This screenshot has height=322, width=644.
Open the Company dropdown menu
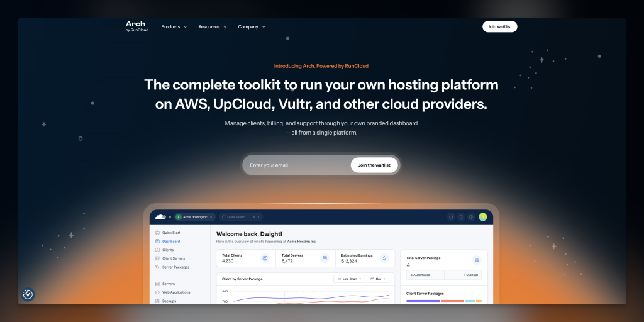point(252,27)
